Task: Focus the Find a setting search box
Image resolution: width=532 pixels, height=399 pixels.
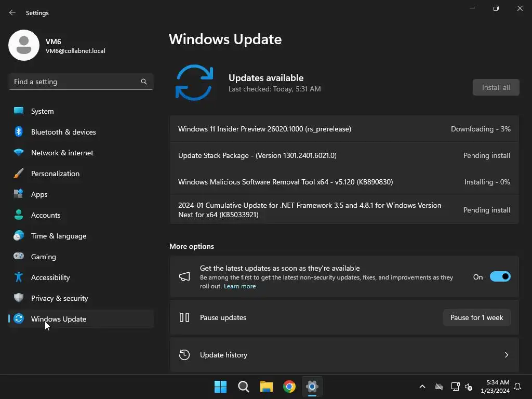Action: [x=81, y=82]
